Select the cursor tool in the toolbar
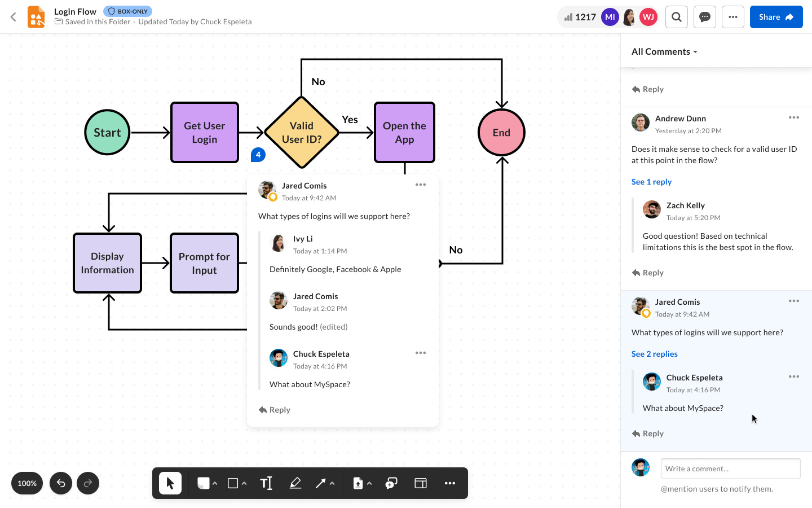The height and width of the screenshot is (508, 812). pyautogui.click(x=170, y=483)
